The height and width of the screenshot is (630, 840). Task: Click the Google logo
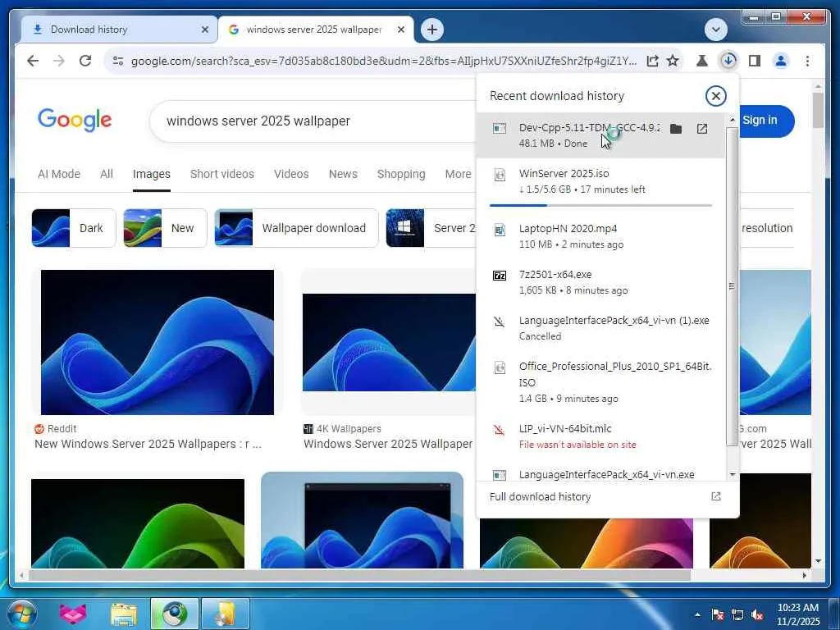click(x=75, y=120)
